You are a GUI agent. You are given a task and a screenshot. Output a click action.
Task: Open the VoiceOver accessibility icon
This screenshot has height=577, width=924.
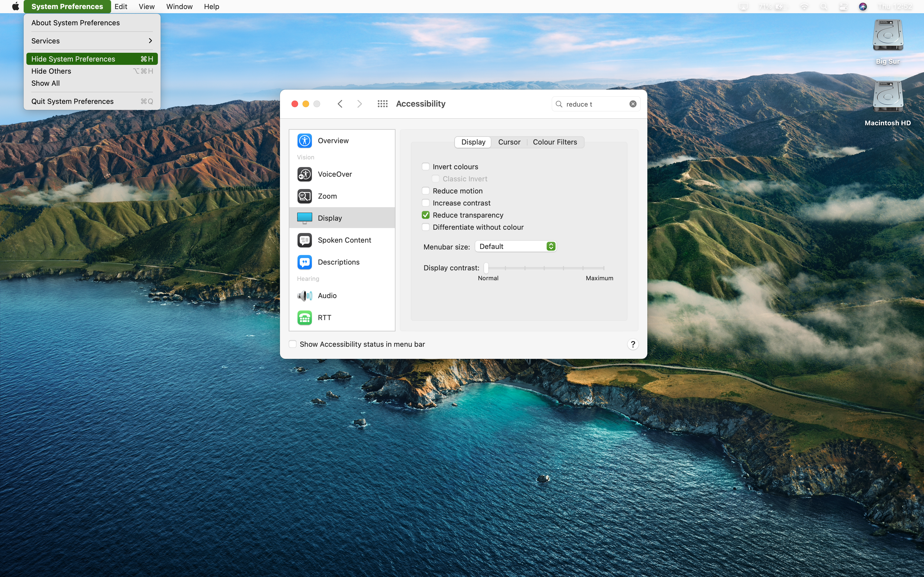pyautogui.click(x=304, y=174)
